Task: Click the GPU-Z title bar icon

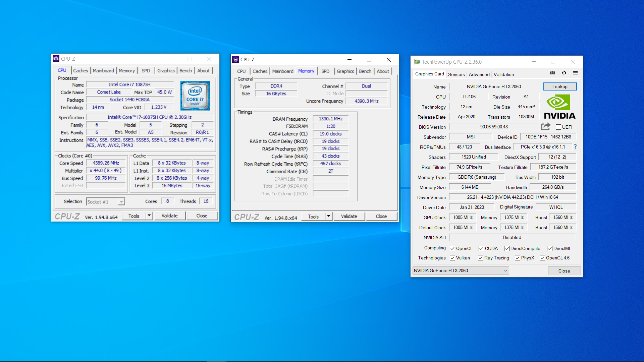Action: point(417,62)
